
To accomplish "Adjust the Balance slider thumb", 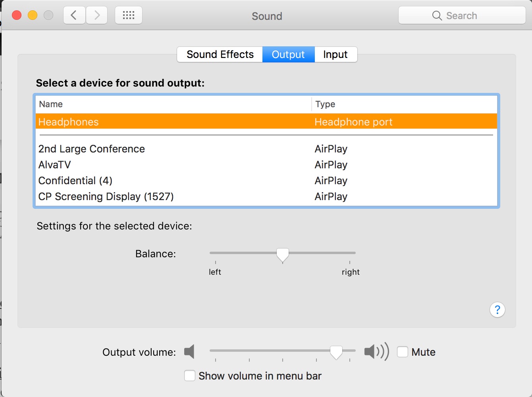I will point(283,254).
